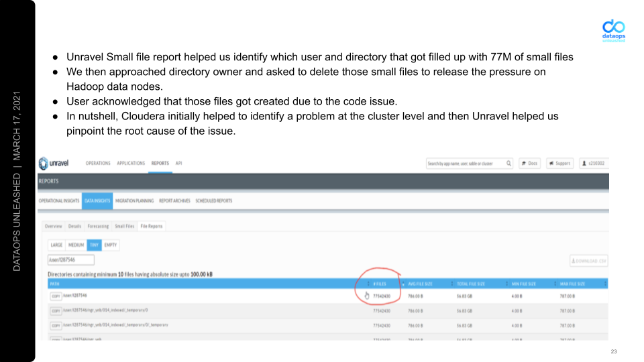Screen dimensions: 644x362
Task: Open the Support button
Action: point(559,164)
